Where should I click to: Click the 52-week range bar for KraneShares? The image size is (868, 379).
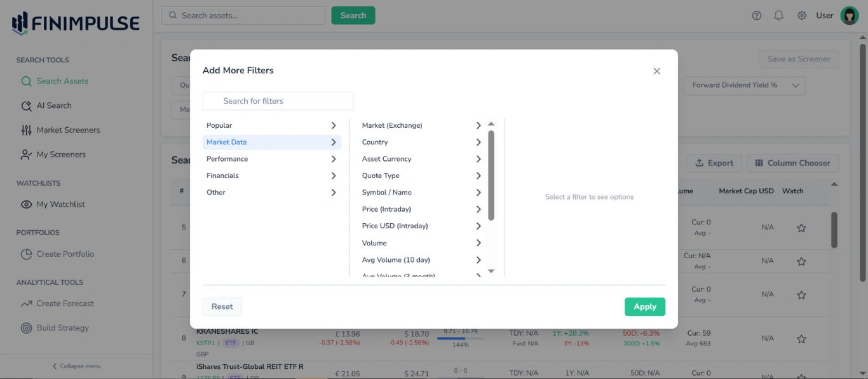pyautogui.click(x=462, y=338)
